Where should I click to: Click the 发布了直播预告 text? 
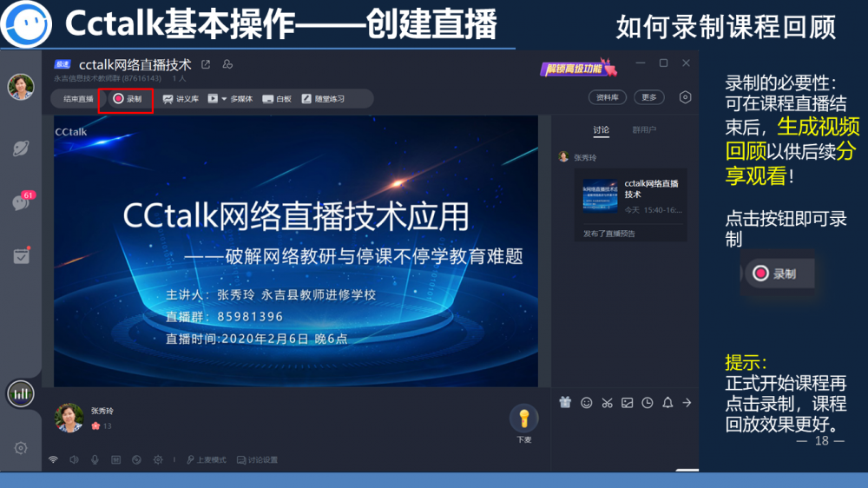(609, 234)
